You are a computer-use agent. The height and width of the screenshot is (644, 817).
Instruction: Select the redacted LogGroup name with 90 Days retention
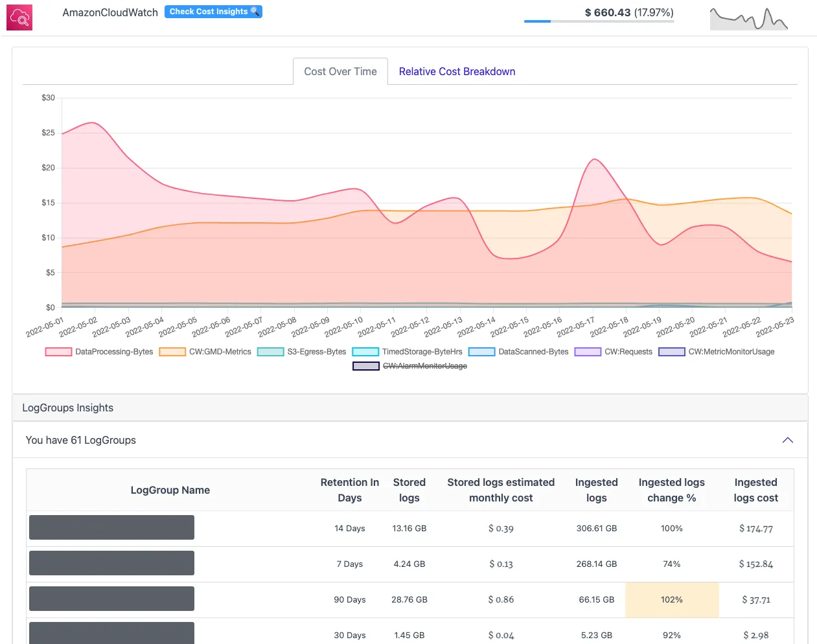point(111,599)
